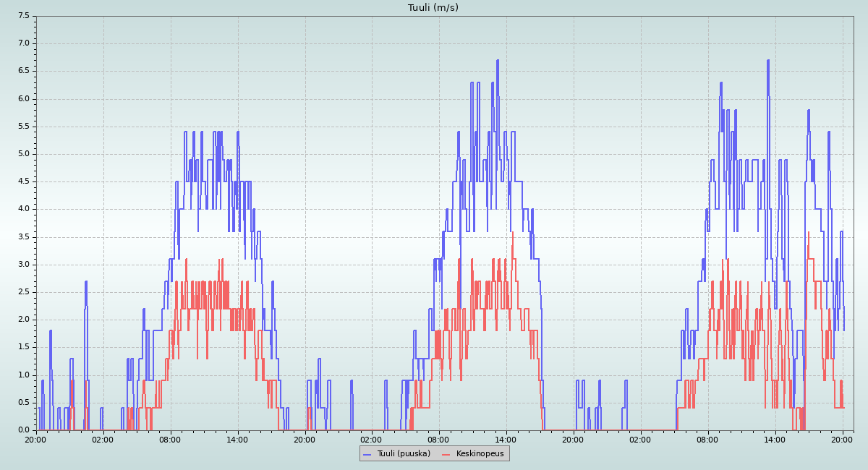Toggle the Keskinopeus legend label
Image resolution: width=868 pixels, height=470 pixels.
[480, 453]
